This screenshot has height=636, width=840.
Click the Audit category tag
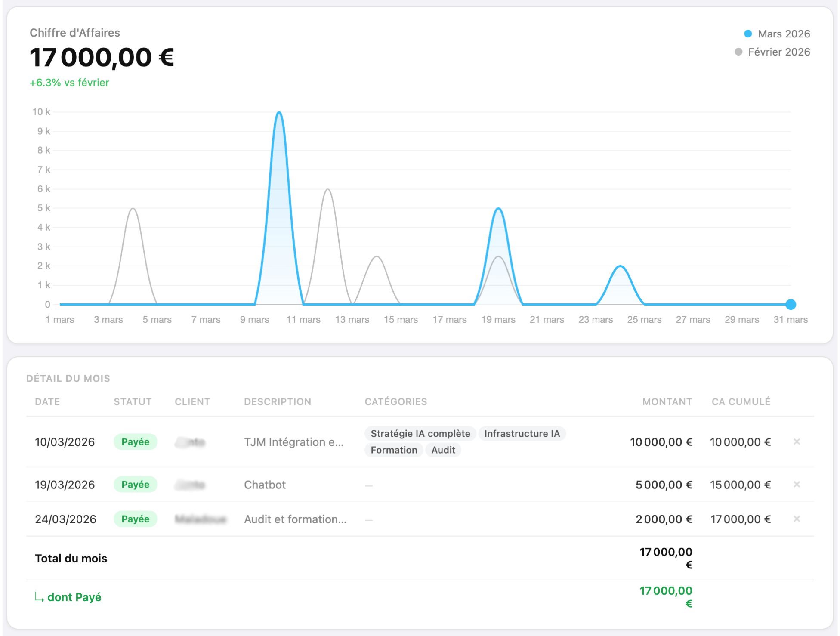443,450
